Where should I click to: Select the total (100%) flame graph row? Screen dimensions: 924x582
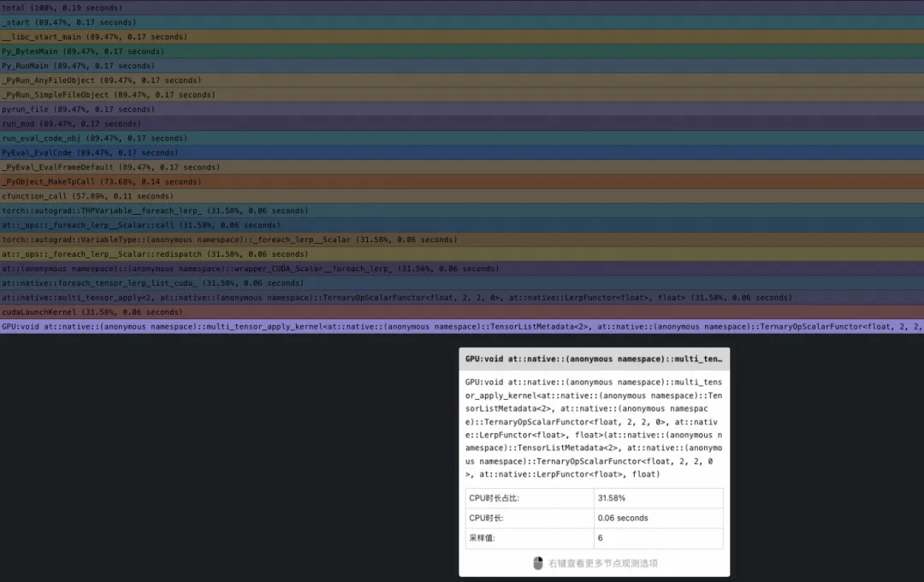[462, 8]
